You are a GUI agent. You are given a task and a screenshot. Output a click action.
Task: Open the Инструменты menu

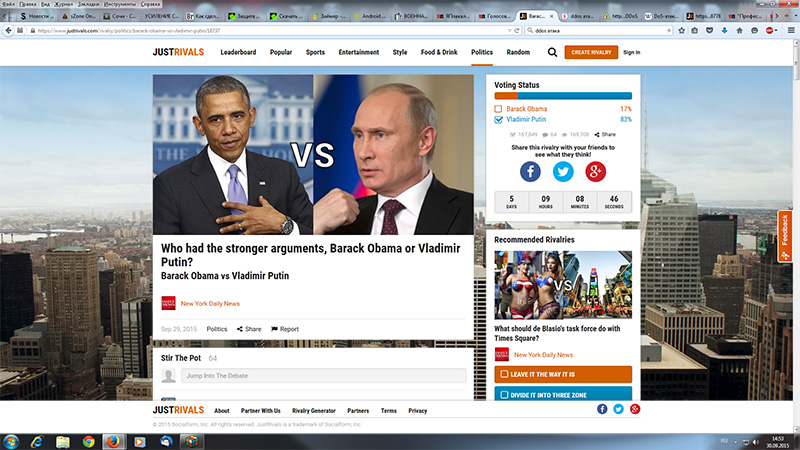[x=120, y=4]
